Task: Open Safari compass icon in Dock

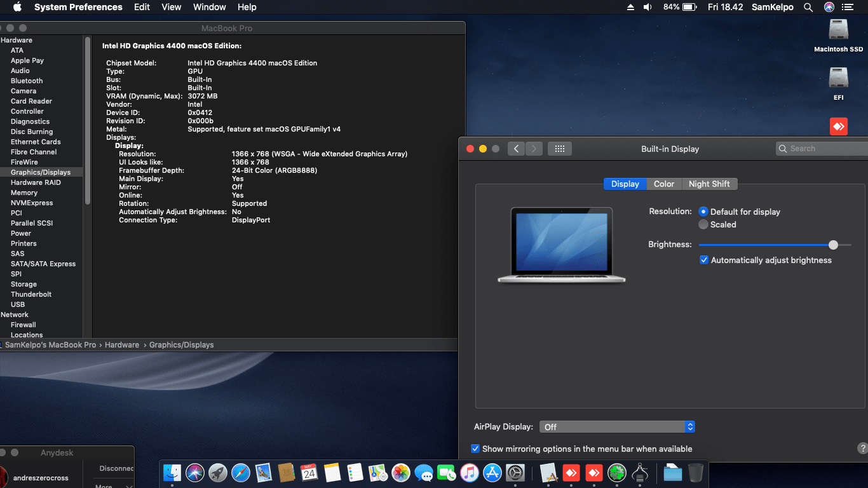Action: [x=241, y=472]
